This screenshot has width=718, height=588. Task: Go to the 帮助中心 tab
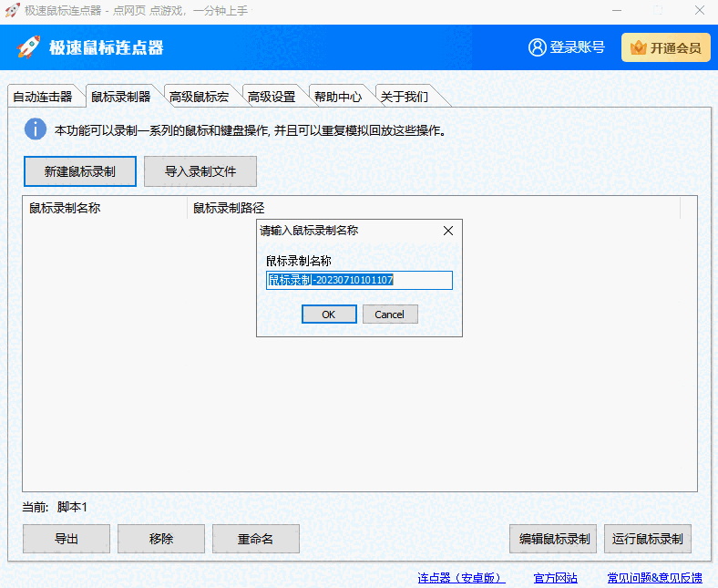pyautogui.click(x=338, y=97)
